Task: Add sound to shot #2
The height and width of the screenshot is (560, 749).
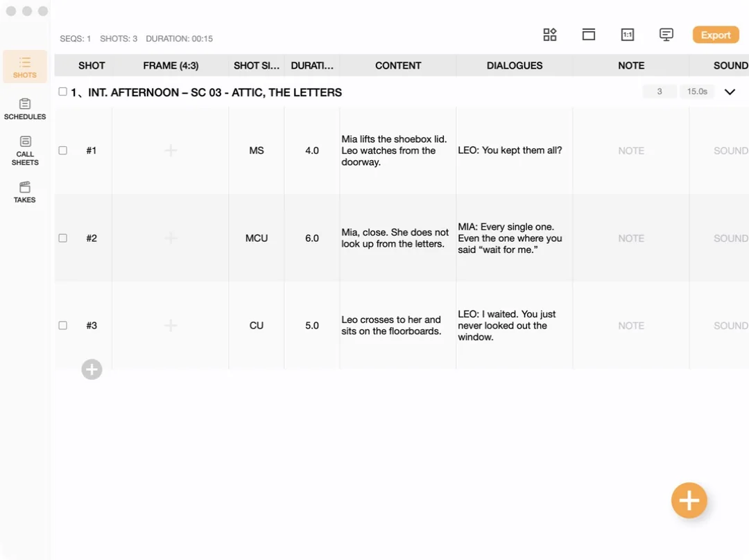Action: click(x=731, y=238)
